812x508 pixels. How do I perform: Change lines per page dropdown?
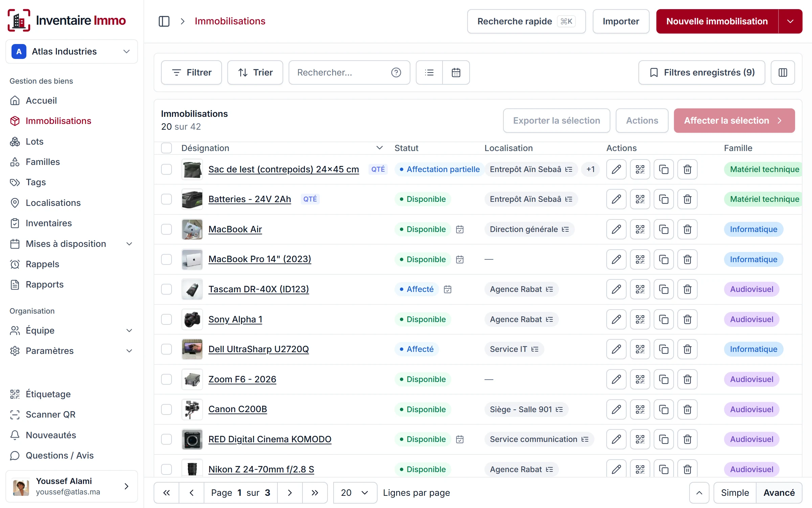355,493
